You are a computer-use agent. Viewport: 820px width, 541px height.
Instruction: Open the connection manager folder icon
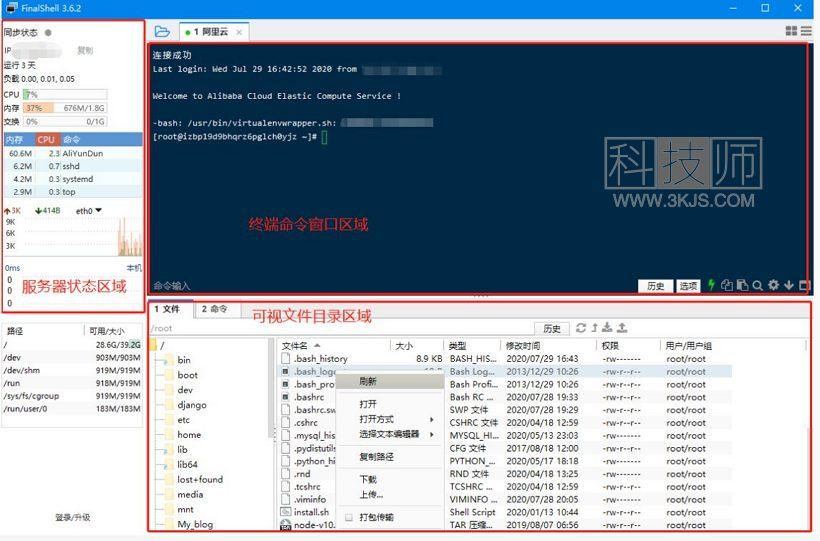click(x=162, y=32)
